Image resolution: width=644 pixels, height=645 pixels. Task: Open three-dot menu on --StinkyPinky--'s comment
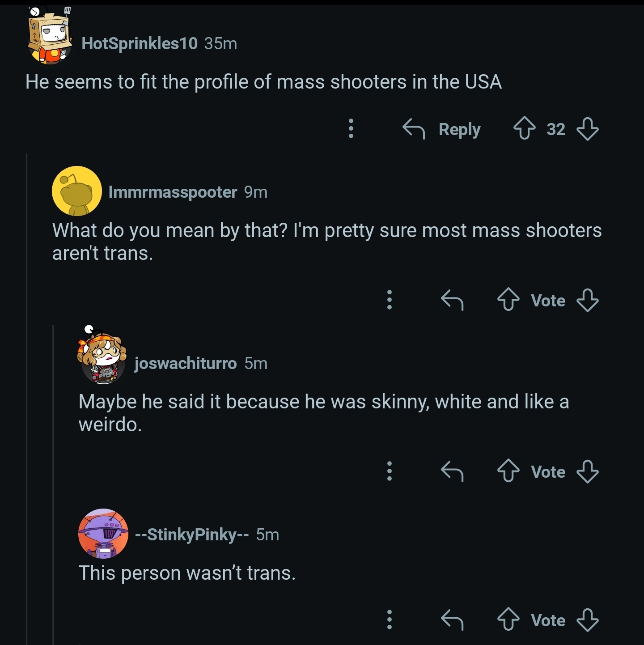click(x=390, y=620)
